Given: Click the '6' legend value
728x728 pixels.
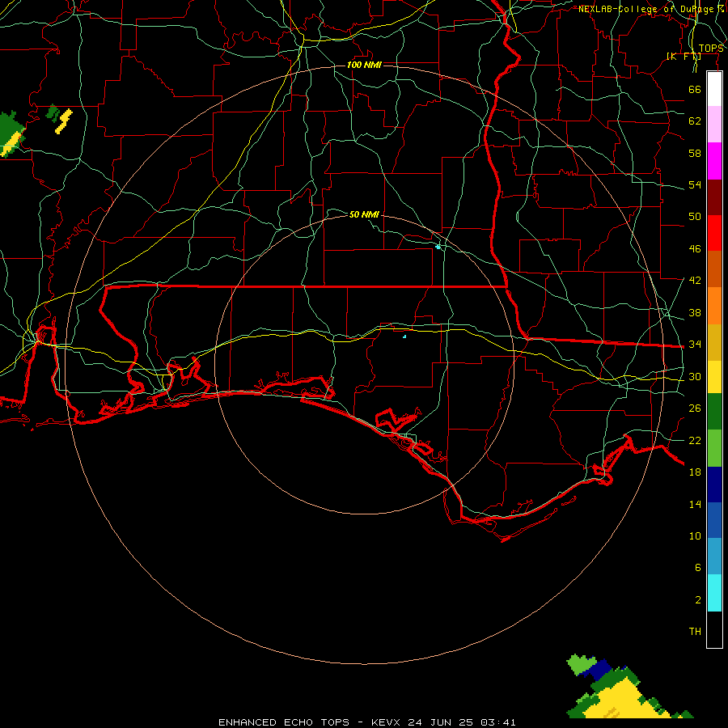Looking at the screenshot, I should click(x=698, y=568).
